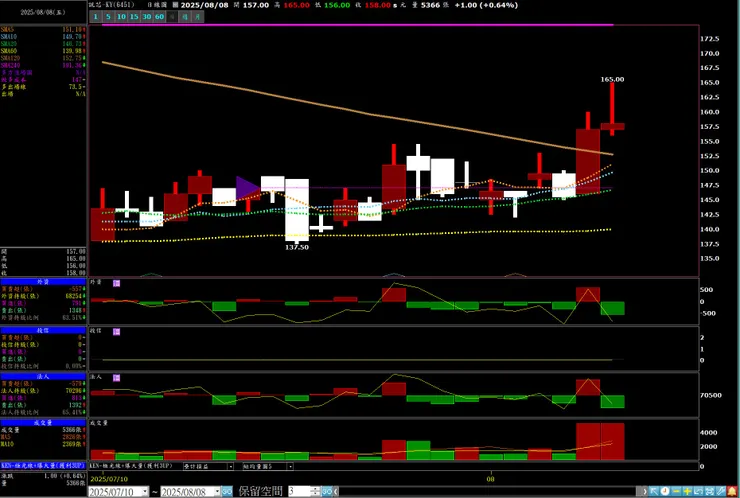This screenshot has height=498, width=740.
Task: Click the KEN strategy label highlighted in blue
Action: (x=43, y=465)
